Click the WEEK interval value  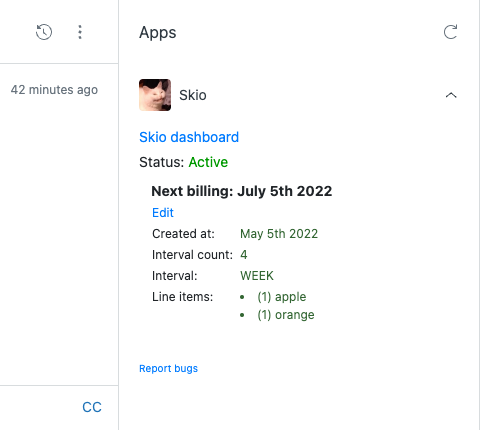257,276
